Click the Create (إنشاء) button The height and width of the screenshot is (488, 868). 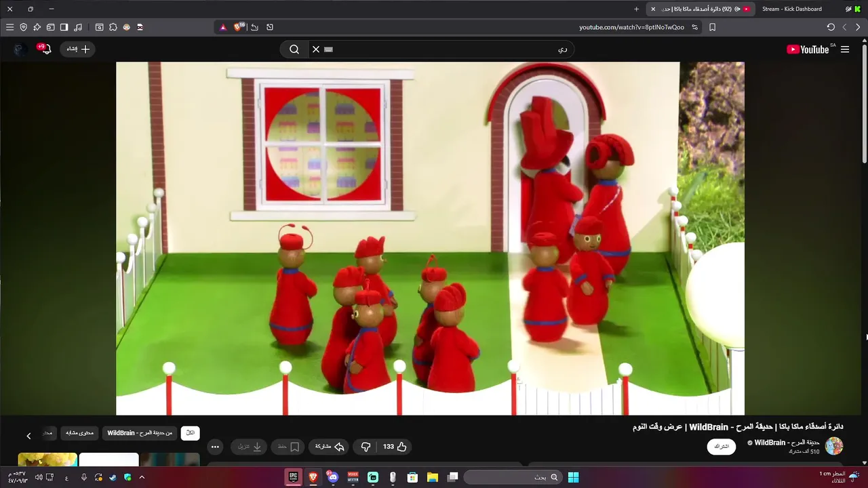pyautogui.click(x=78, y=49)
